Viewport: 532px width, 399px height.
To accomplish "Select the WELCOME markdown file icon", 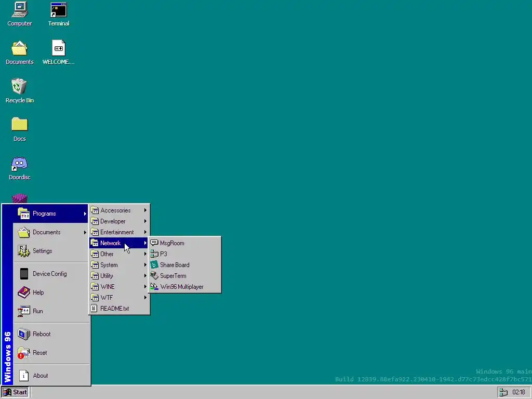I will click(x=58, y=52).
